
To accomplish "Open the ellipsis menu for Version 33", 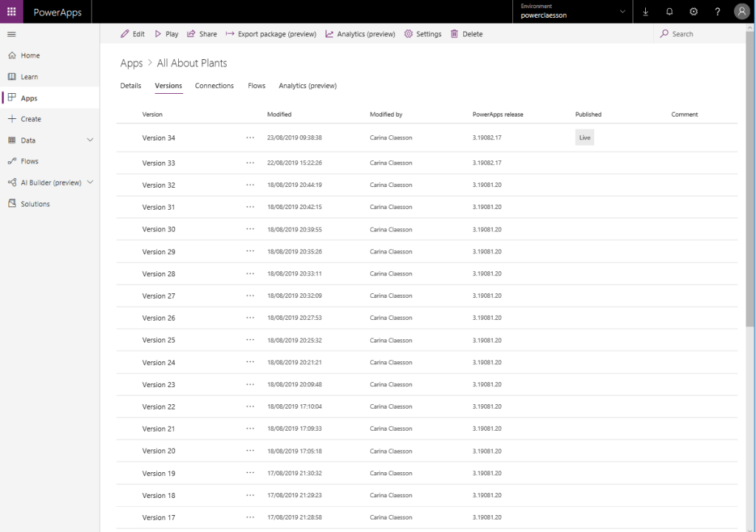I will tap(250, 163).
